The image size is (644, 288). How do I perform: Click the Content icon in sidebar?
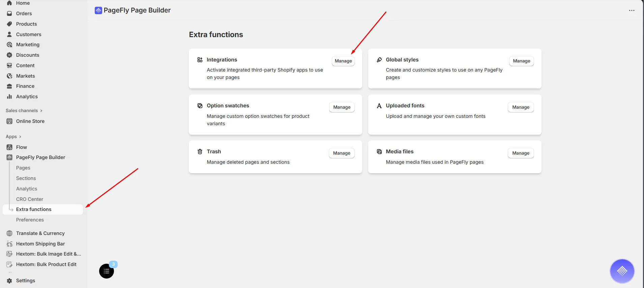click(9, 66)
